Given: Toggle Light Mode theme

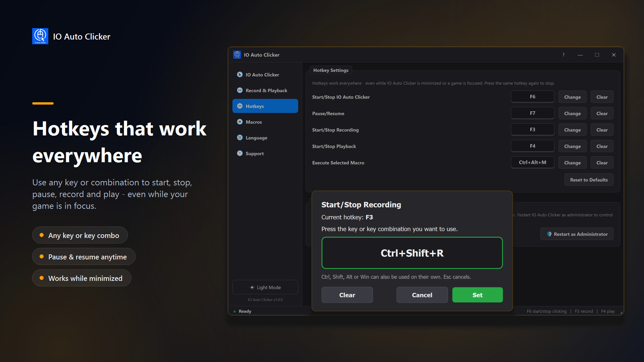Looking at the screenshot, I should tap(265, 287).
